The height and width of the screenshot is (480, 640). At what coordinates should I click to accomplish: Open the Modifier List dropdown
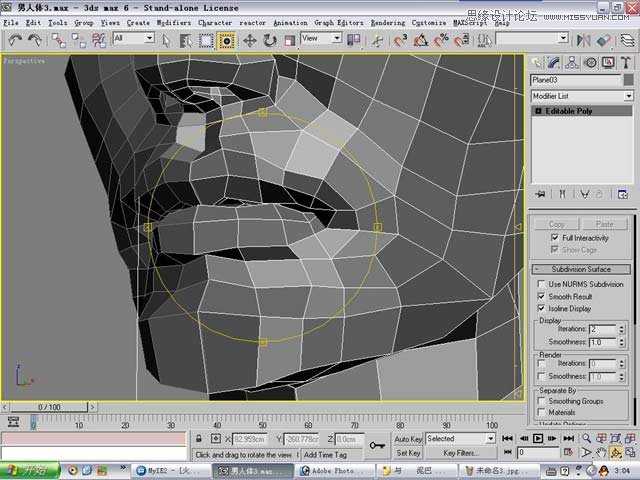[582, 96]
